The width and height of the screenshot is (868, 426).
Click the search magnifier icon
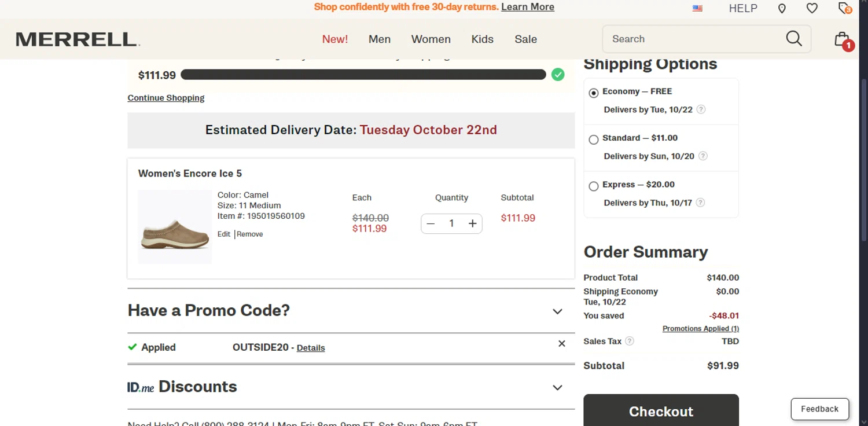coord(794,39)
